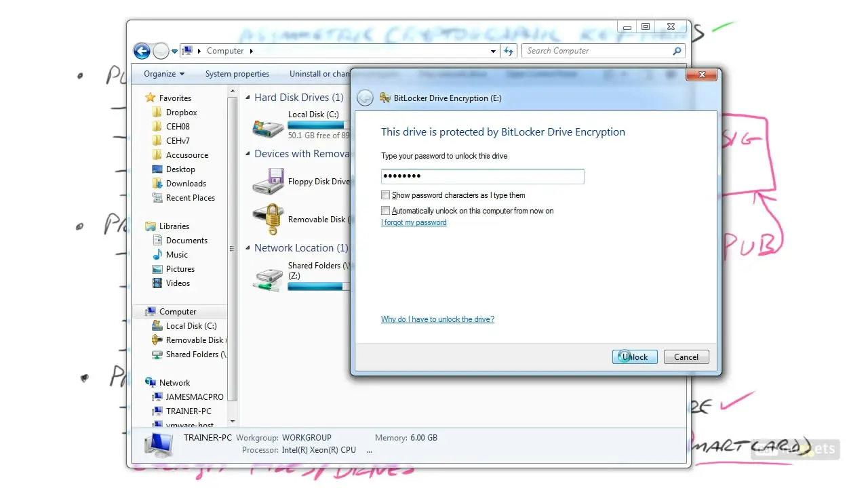
Task: Select Local Disk (C:) in navigation pane
Action: pos(191,326)
